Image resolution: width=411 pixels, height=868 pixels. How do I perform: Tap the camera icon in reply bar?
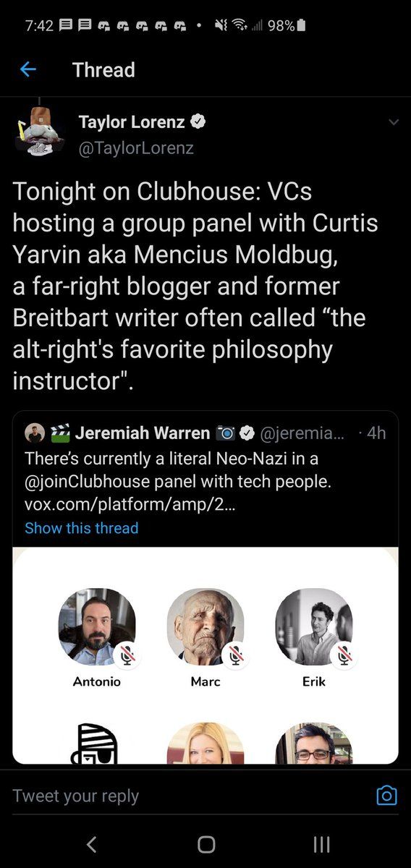(x=387, y=796)
